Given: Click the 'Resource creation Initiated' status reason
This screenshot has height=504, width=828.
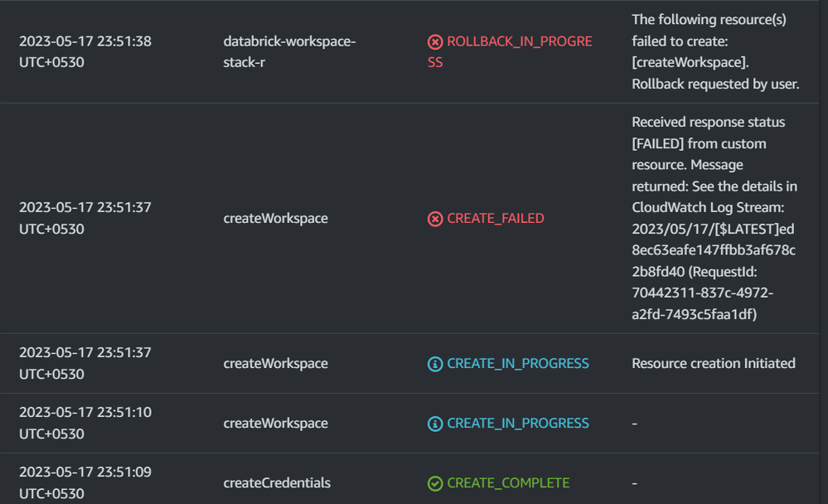Looking at the screenshot, I should pyautogui.click(x=713, y=364).
